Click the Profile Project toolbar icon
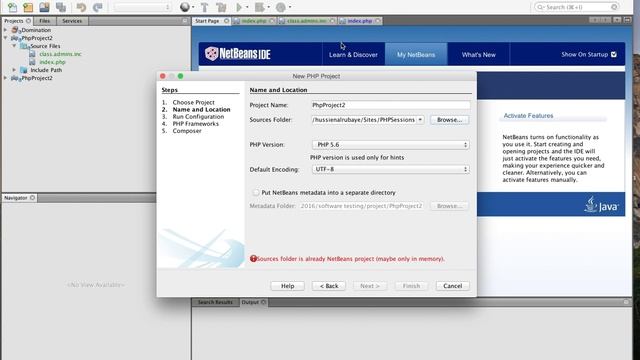The image size is (640, 360). pyautogui.click(x=281, y=7)
